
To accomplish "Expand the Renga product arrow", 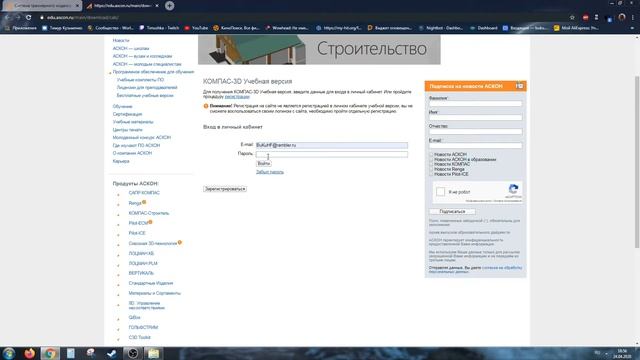I will (x=118, y=205).
